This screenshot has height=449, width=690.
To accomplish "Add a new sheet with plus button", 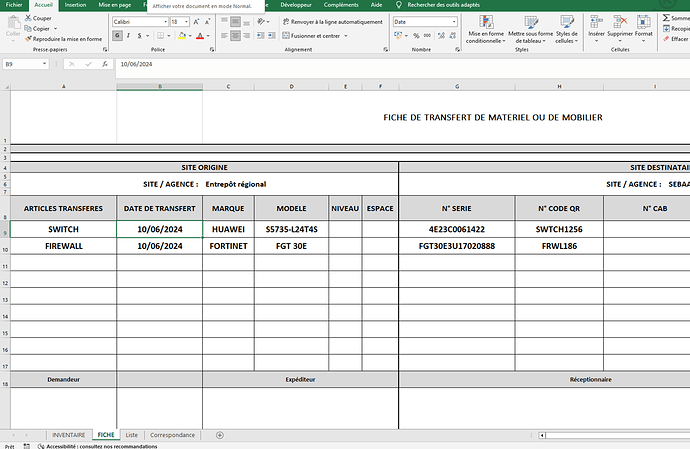I will click(220, 435).
